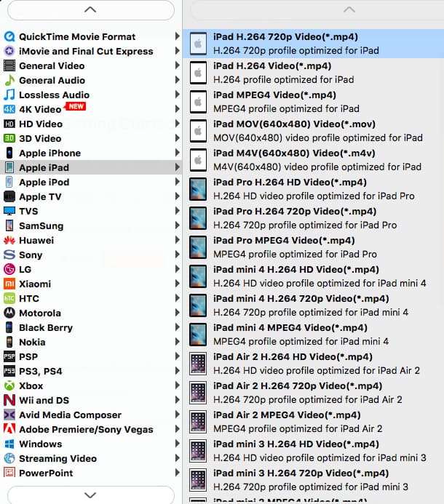Click the Adobe Premiere/Sony Vegas icon

point(9,429)
